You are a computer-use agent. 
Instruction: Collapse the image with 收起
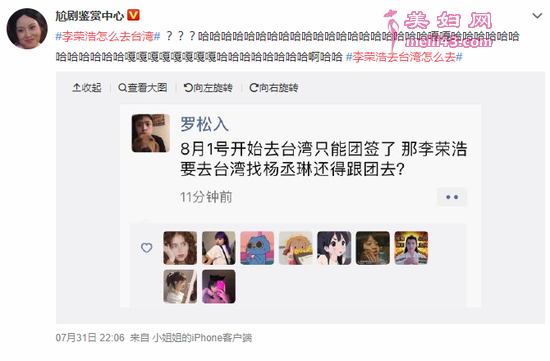[x=87, y=88]
